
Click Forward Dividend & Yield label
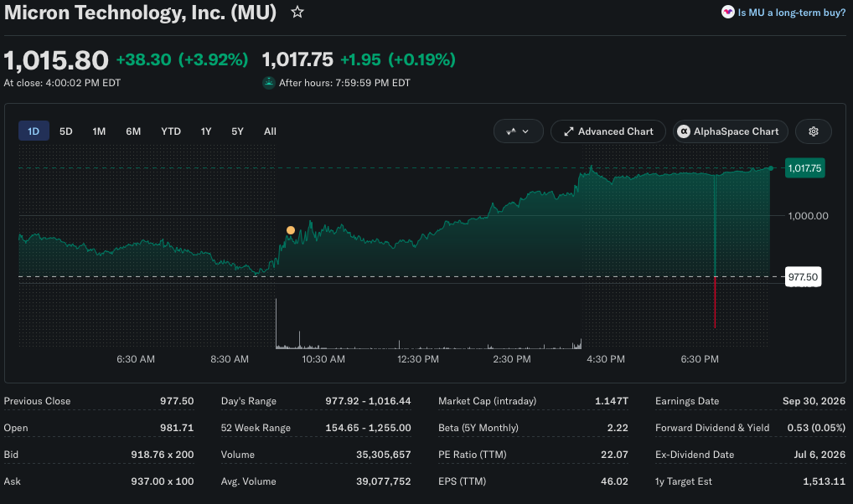(x=712, y=427)
